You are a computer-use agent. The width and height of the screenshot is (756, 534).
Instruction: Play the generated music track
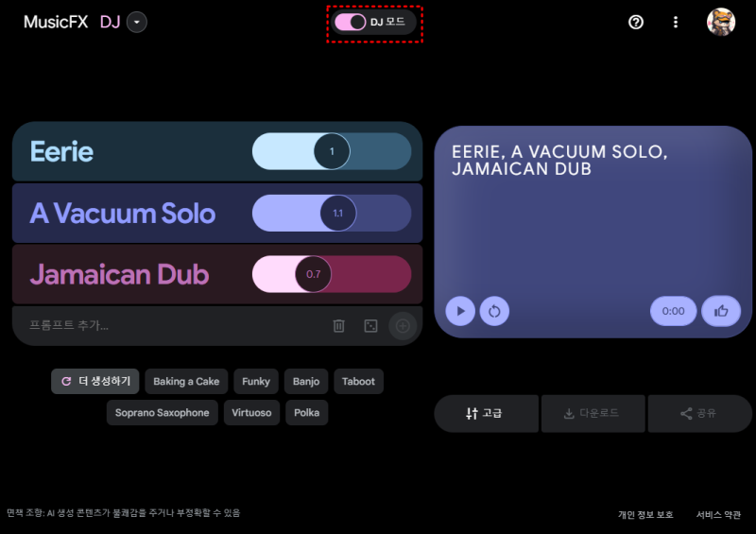pyautogui.click(x=460, y=311)
